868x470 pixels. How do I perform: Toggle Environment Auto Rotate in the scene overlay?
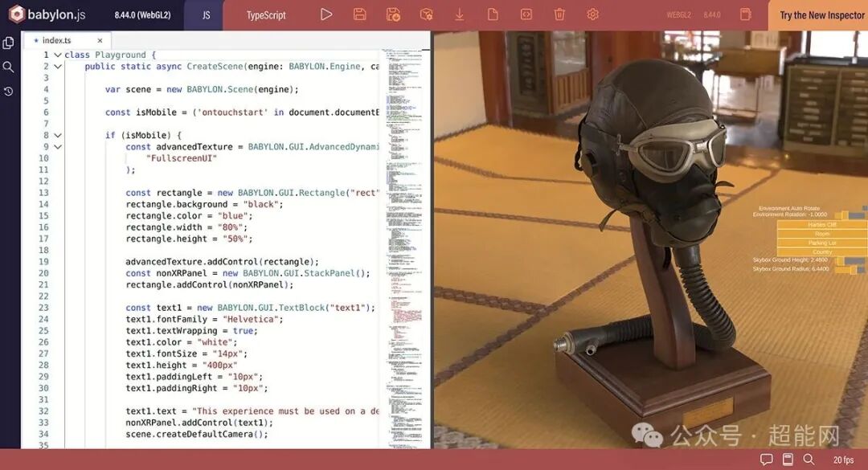[863, 207]
